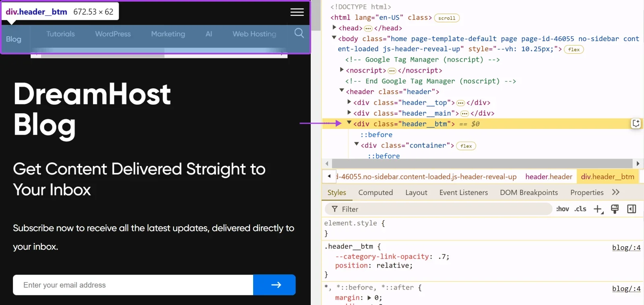Expand the margin shorthand property triangle
Viewport: 644px width, 305px height.
click(369, 298)
